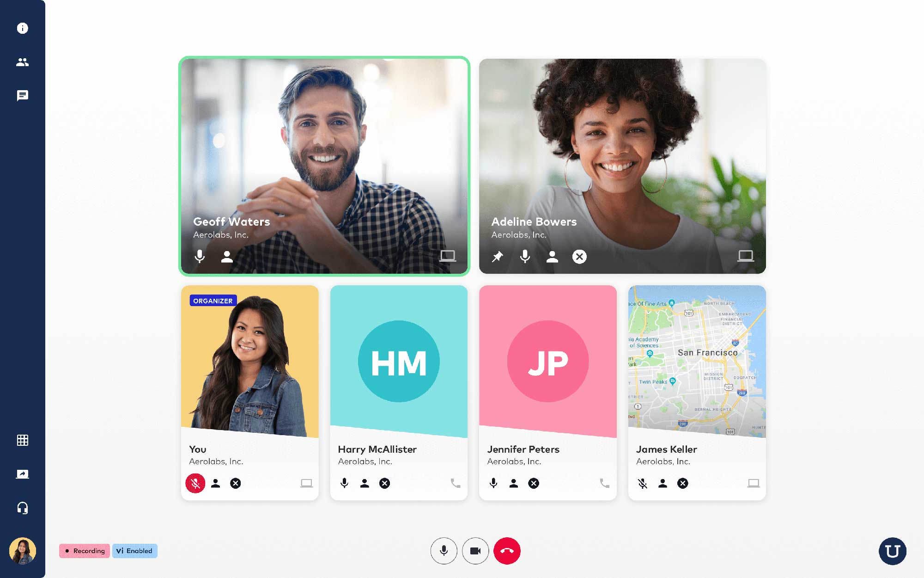
Task: Click the screen share icon in left sidebar
Action: pos(22,474)
